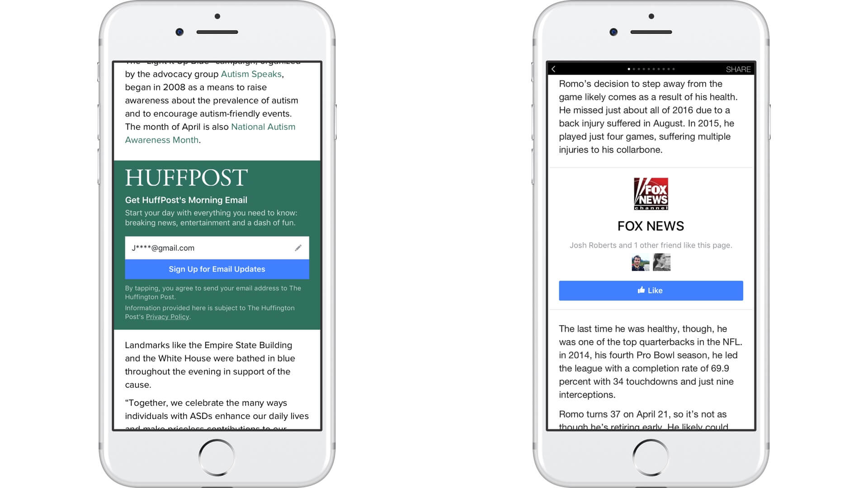Click the progress dots navigation indicator
Viewport: 868px width, 488px height.
point(649,69)
